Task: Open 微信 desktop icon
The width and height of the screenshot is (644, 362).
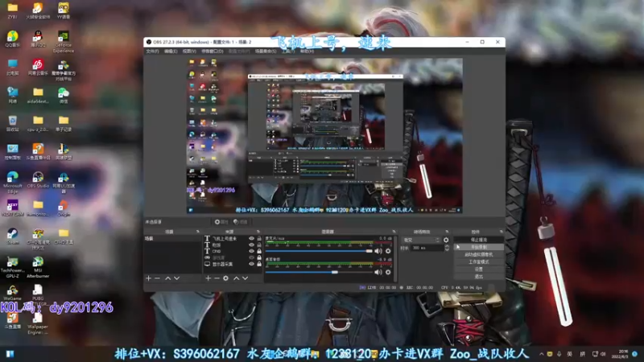Action: (64, 95)
